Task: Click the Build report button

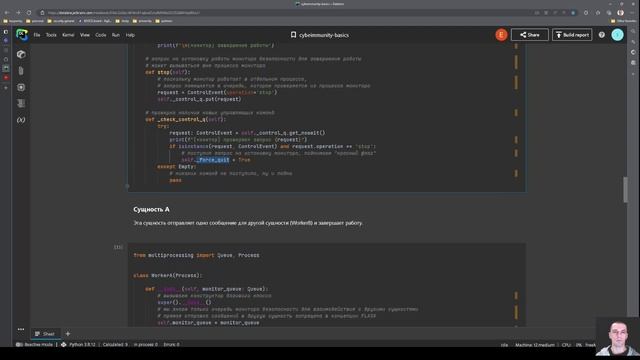Action: [x=572, y=35]
